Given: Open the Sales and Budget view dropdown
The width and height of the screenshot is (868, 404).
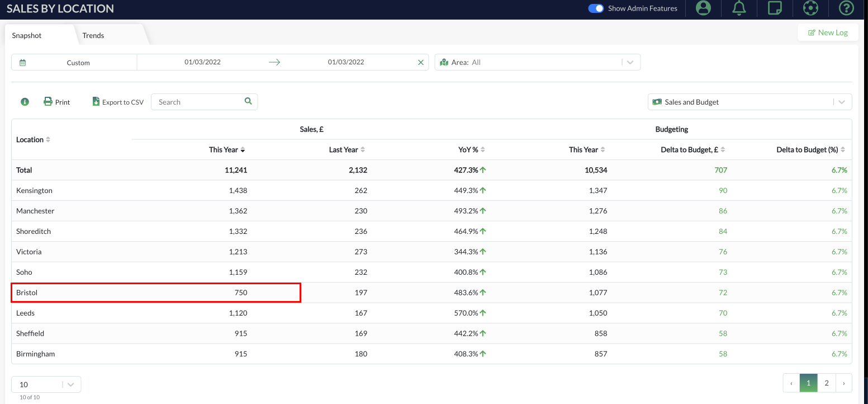Looking at the screenshot, I should coord(841,102).
